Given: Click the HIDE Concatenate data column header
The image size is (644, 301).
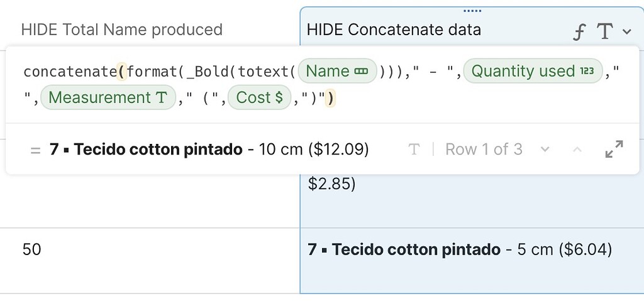Looking at the screenshot, I should tap(394, 30).
